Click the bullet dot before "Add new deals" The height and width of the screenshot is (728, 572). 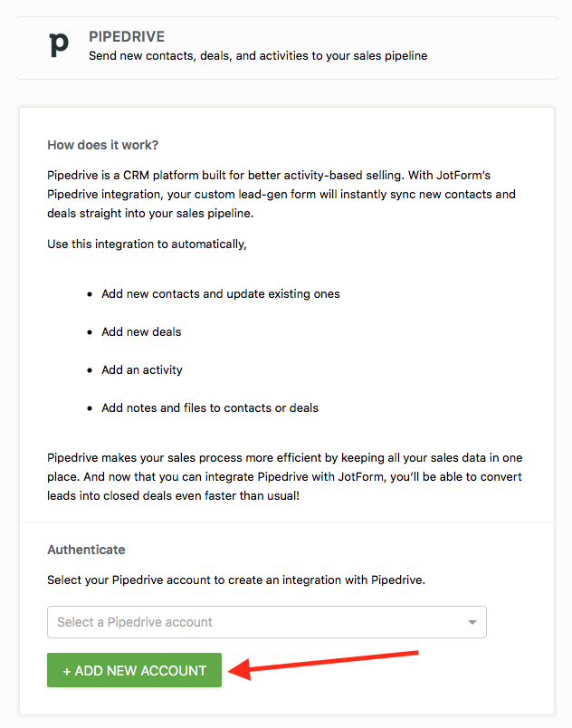point(90,332)
